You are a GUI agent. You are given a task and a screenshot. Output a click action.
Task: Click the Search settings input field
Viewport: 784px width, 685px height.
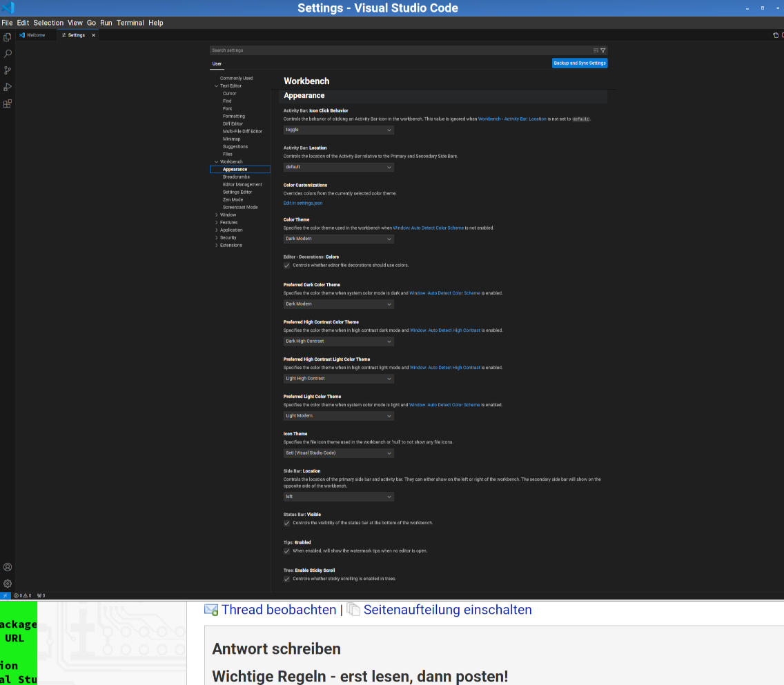400,50
